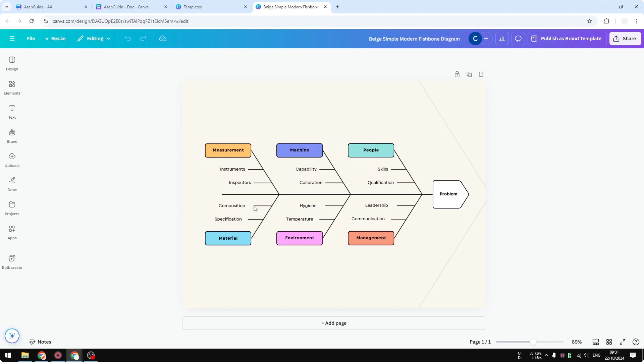Viewport: 644px width, 362px height.
Task: Open the Canva AI sparkle button
Action: (12, 336)
